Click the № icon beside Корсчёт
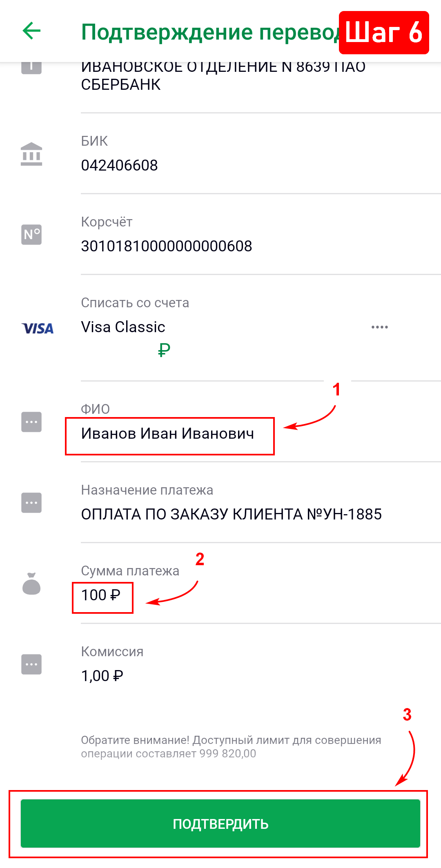The width and height of the screenshot is (441, 868). (x=31, y=235)
